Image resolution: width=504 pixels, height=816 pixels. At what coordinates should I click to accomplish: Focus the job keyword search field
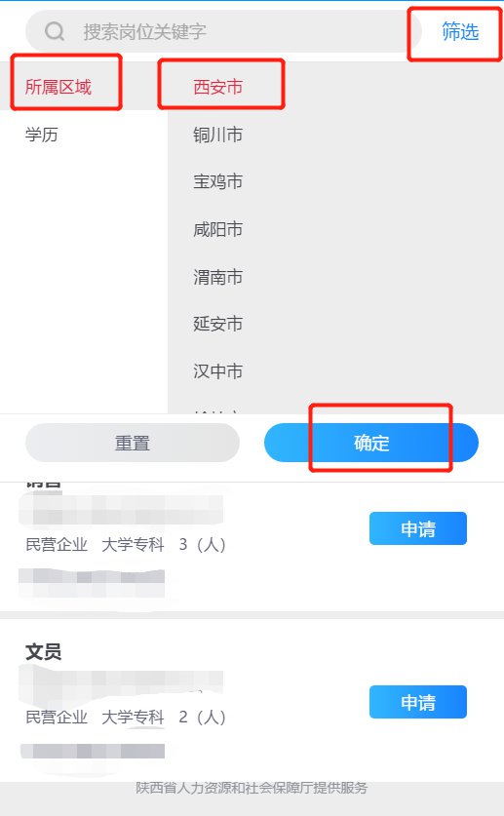pyautogui.click(x=223, y=31)
